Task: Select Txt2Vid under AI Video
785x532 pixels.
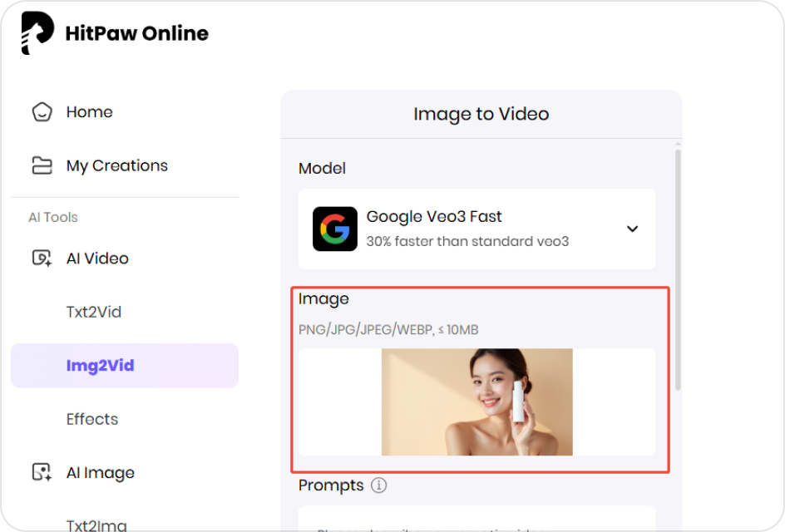Action: 93,312
